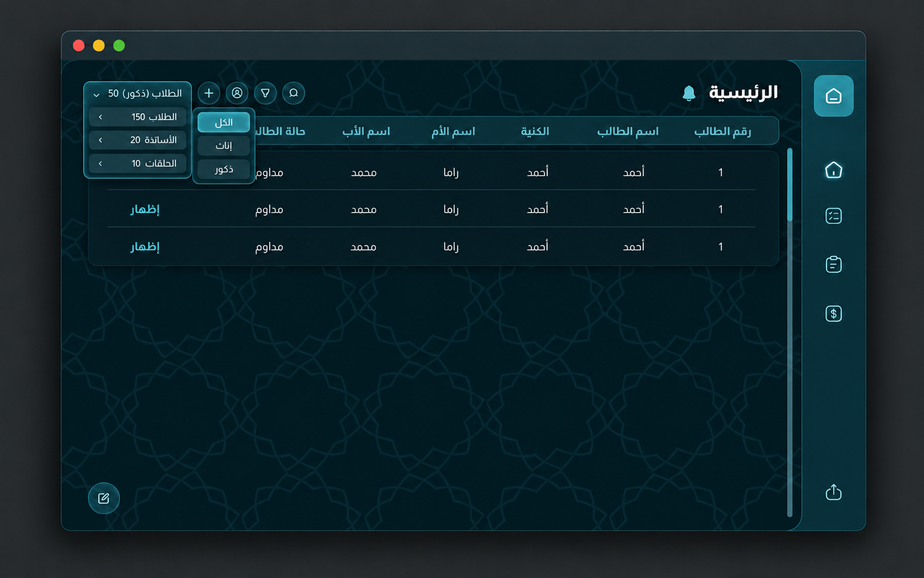Select the ذكور filter option
The width and height of the screenshot is (924, 578).
(x=224, y=169)
